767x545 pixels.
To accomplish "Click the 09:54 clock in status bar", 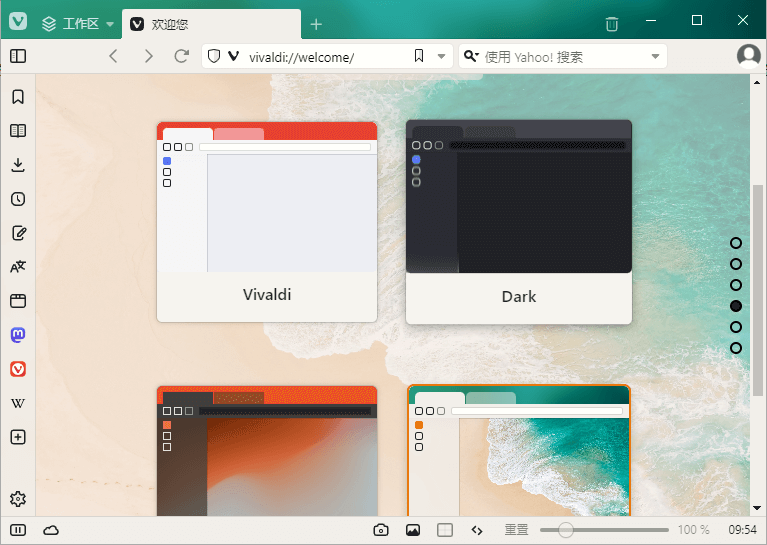I will click(742, 530).
